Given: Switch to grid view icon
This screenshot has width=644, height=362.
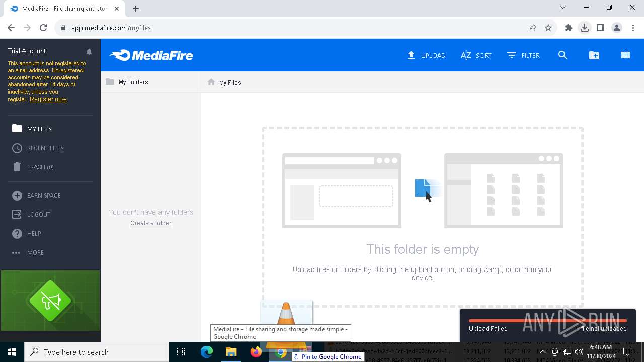Looking at the screenshot, I should tap(625, 55).
